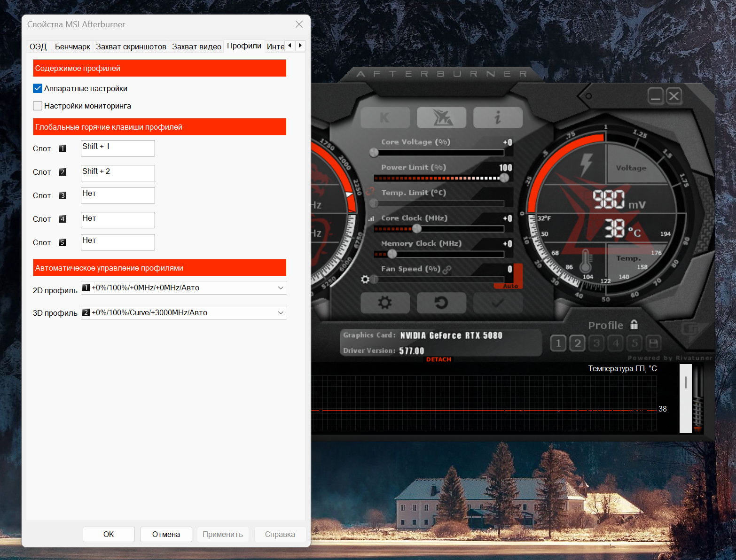Open the Бенчмарк tab
Image resolution: width=736 pixels, height=560 pixels.
(x=72, y=47)
